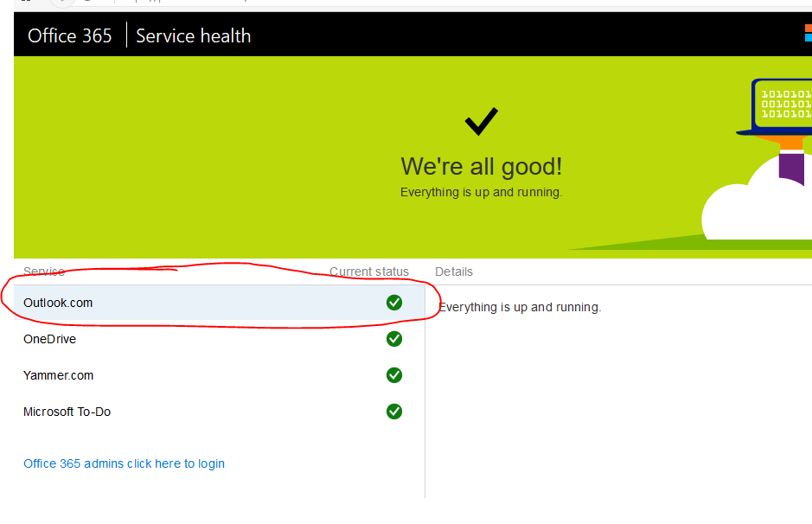Image resolution: width=812 pixels, height=524 pixels.
Task: Click "Everything is up and running." banner subtitle
Action: click(481, 192)
